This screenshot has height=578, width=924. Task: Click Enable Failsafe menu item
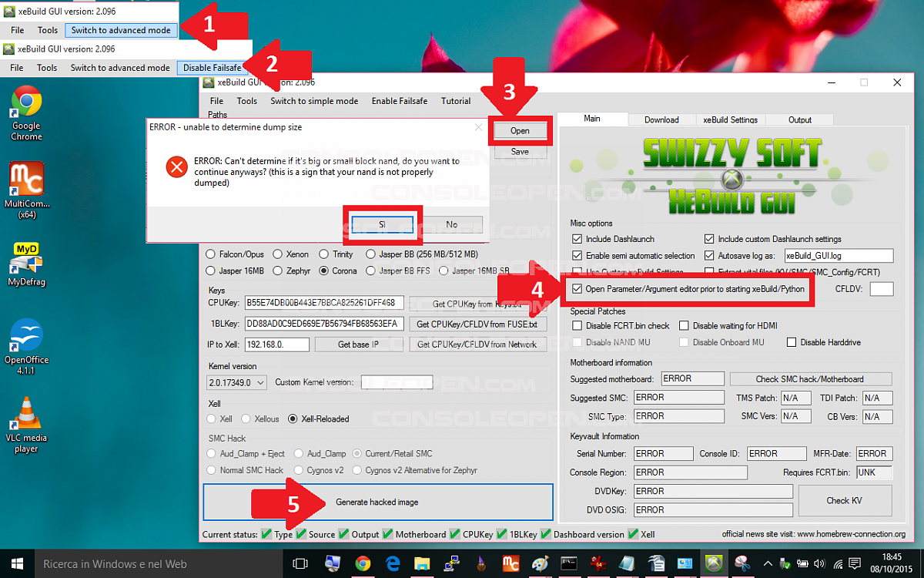[x=399, y=101]
